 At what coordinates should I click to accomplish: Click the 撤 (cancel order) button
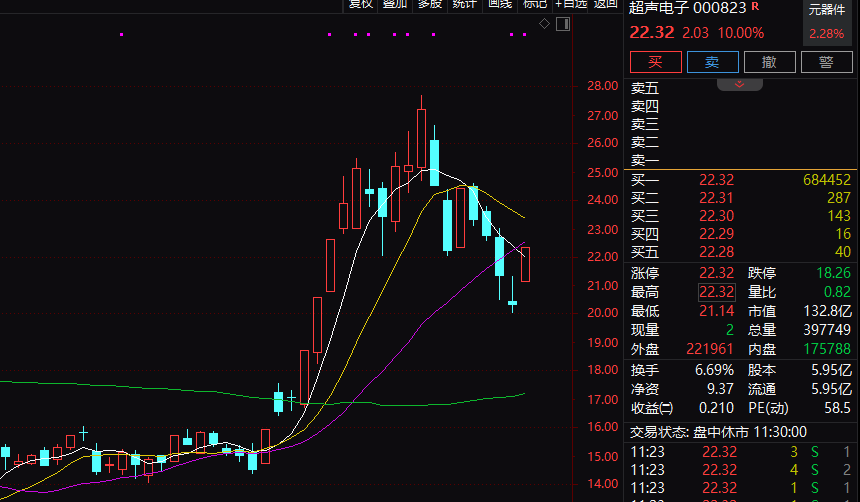click(770, 62)
